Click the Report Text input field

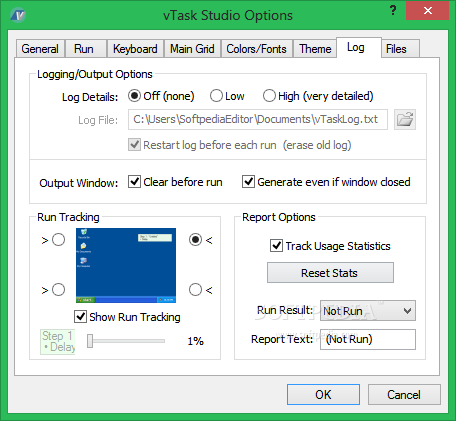point(368,339)
